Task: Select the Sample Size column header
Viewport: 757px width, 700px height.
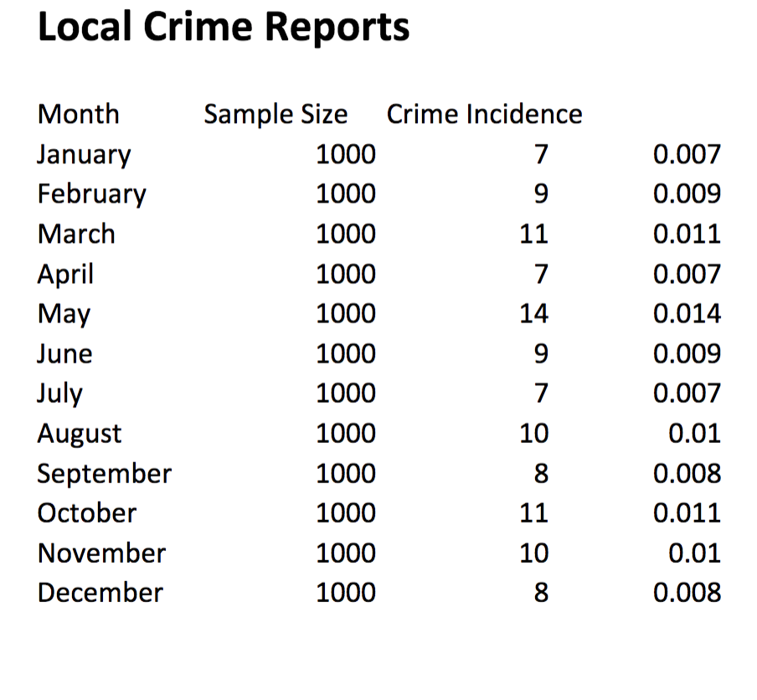Action: 276,114
